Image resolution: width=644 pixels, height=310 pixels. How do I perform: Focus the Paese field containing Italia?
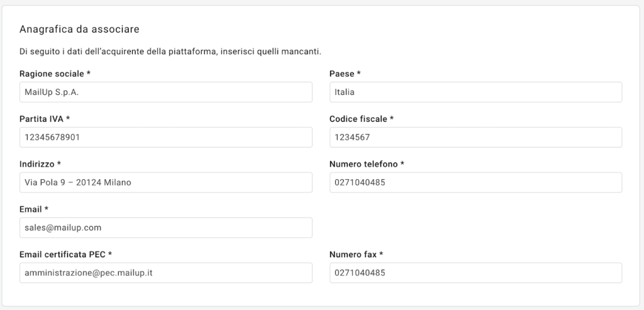coord(475,92)
